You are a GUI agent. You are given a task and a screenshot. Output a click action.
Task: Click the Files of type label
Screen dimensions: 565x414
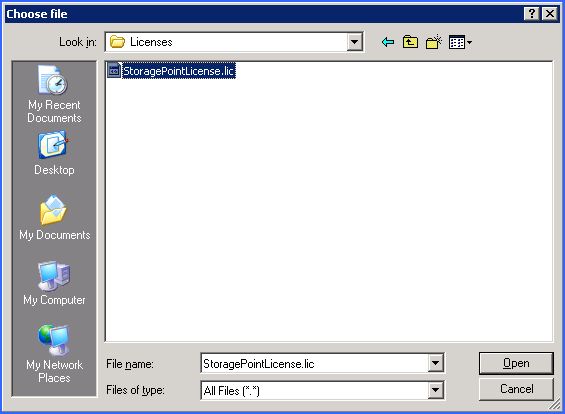point(135,390)
